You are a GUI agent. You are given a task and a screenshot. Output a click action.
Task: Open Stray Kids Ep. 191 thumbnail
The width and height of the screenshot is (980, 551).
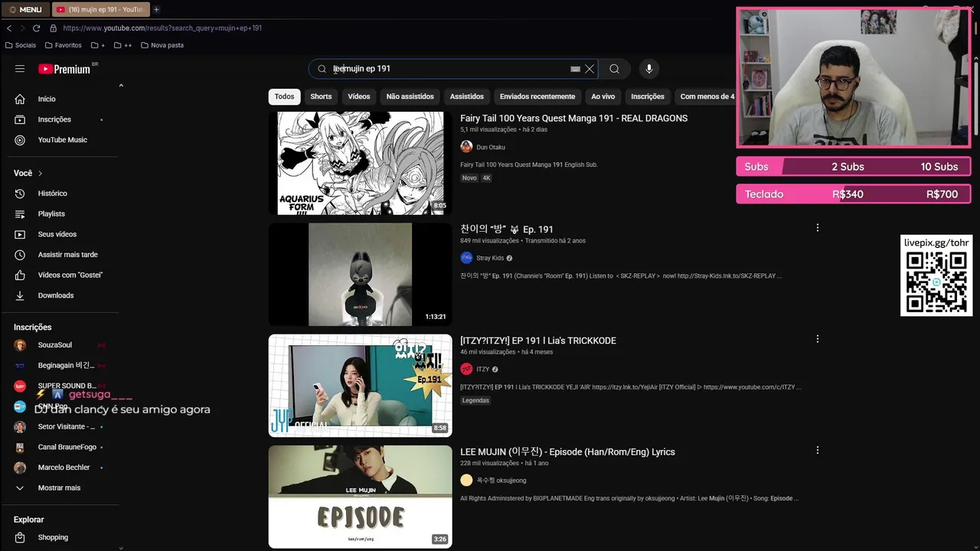360,275
